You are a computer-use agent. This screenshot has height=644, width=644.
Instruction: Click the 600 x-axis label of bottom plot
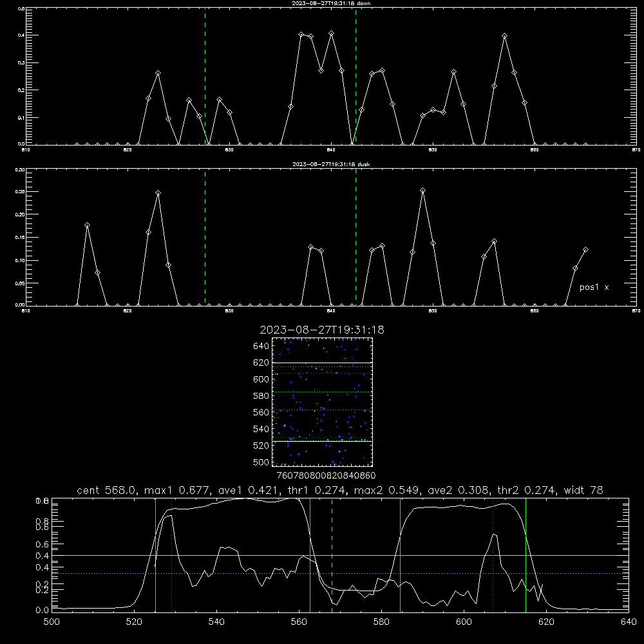tap(464, 622)
